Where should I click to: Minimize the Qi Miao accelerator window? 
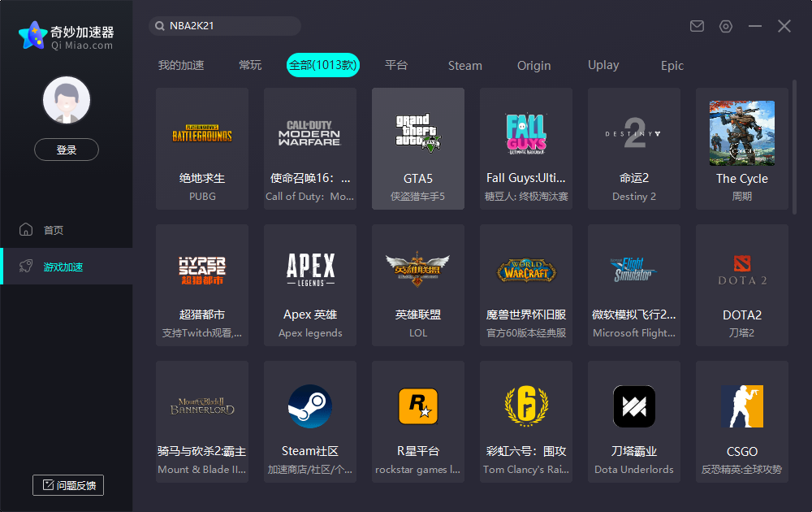tap(755, 26)
